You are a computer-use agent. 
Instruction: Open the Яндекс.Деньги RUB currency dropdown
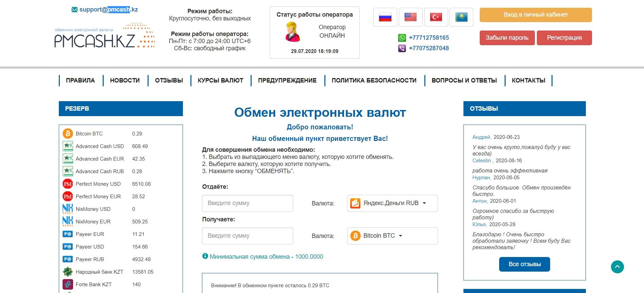pyautogui.click(x=392, y=203)
